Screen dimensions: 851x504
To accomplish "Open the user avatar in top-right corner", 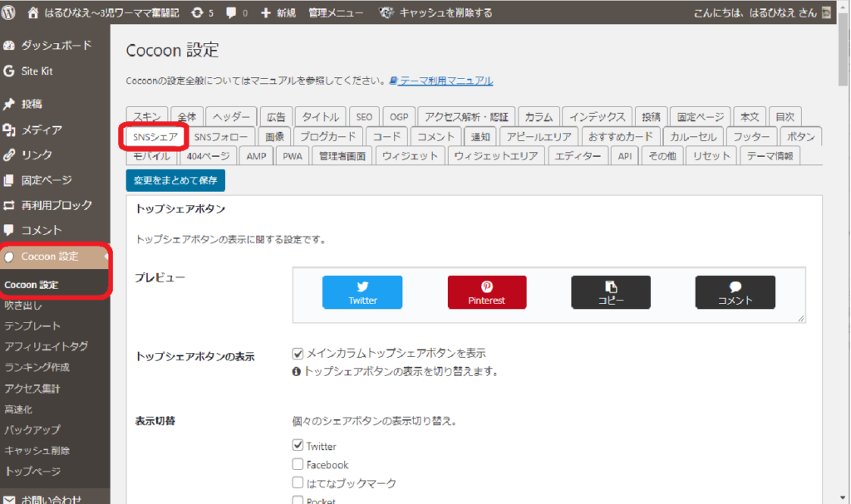I will 827,12.
